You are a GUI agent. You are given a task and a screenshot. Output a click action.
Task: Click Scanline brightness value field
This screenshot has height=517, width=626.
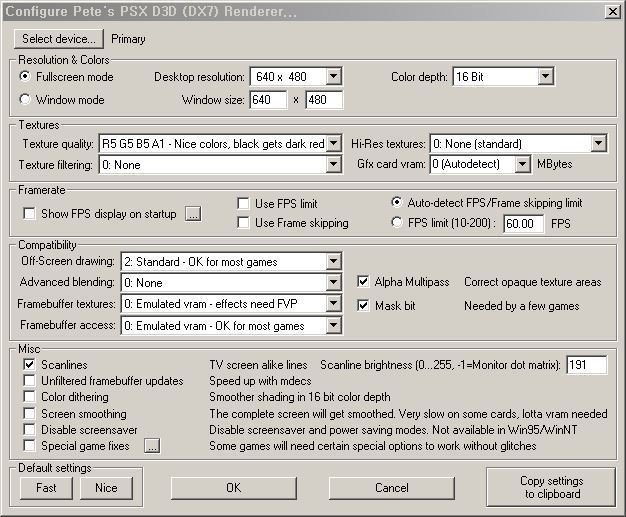[x=586, y=364]
